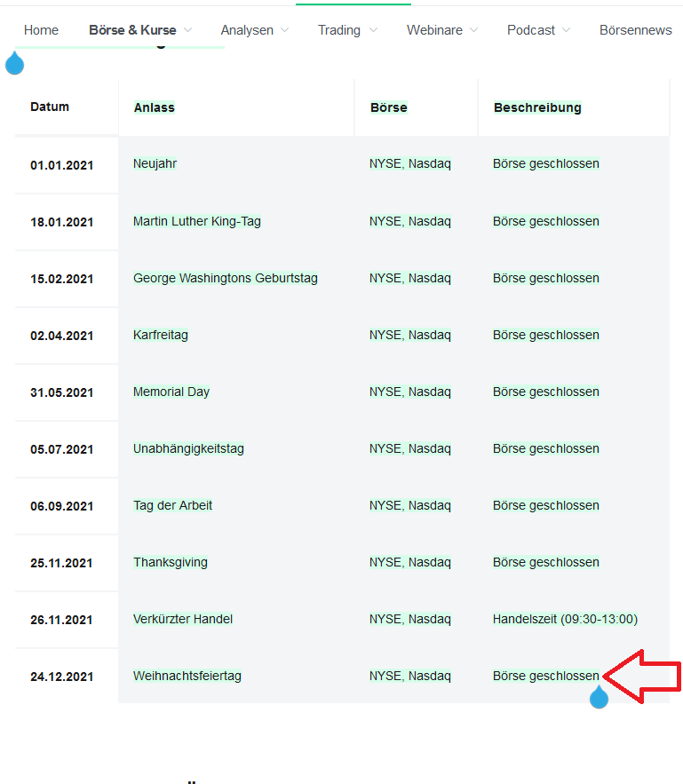Click the date 26.11.2021

[61, 620]
